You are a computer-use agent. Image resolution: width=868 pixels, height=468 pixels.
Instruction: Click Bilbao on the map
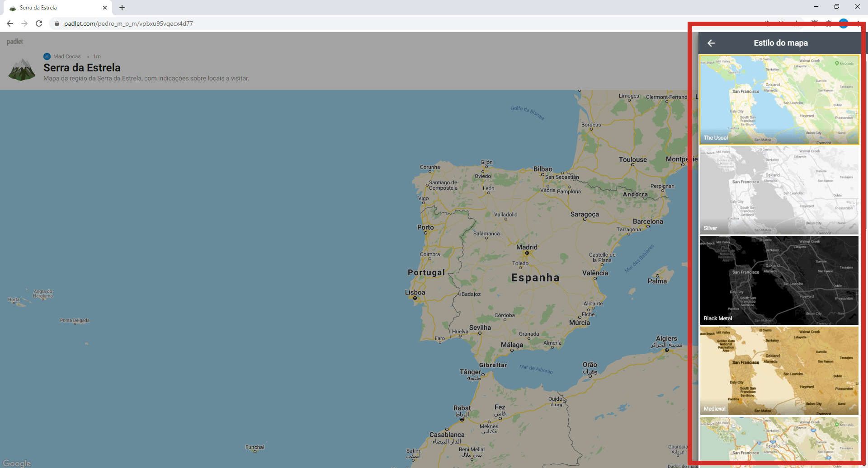coord(543,169)
